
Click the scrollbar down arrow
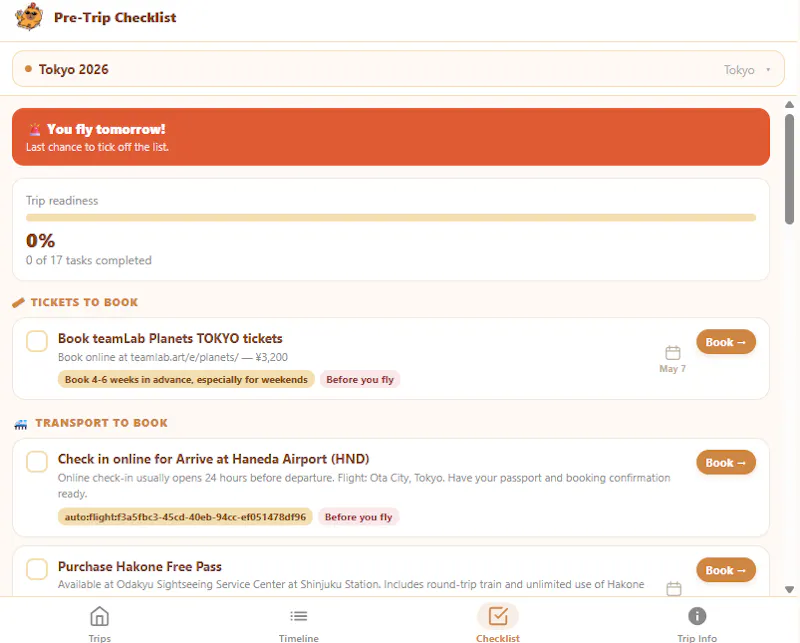pos(789,589)
